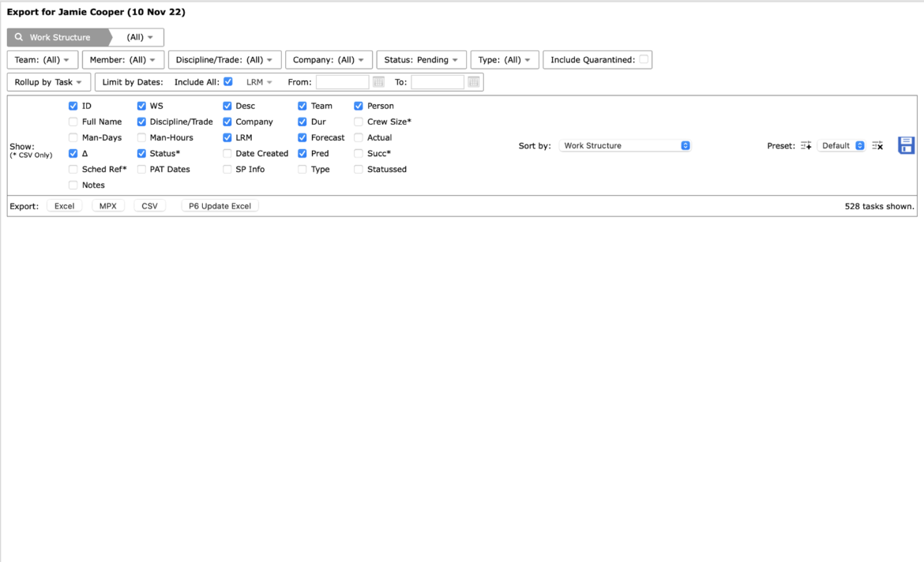Click the To date input field
This screenshot has width=924, height=562.
pos(438,82)
